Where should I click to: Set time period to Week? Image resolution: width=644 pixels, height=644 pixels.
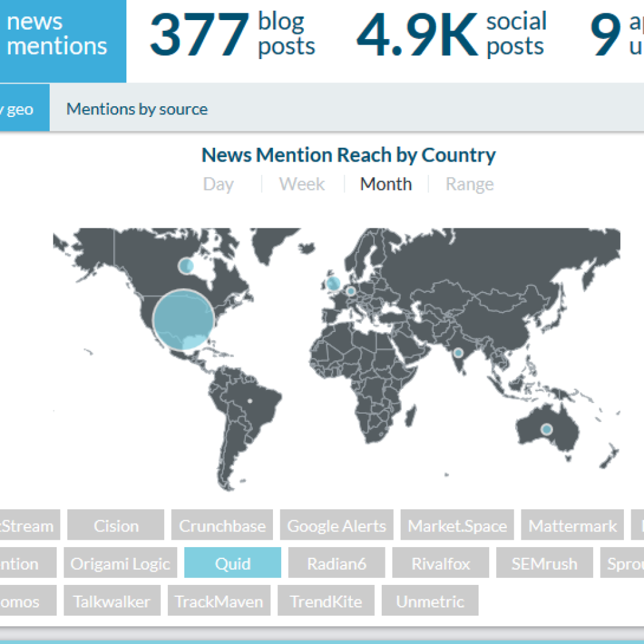pyautogui.click(x=302, y=184)
